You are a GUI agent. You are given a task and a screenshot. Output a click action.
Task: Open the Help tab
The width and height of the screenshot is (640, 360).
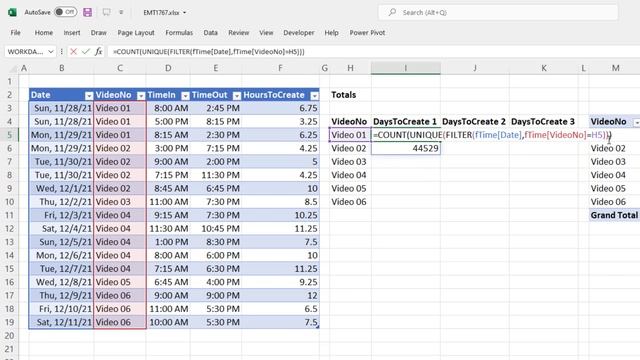[331, 33]
